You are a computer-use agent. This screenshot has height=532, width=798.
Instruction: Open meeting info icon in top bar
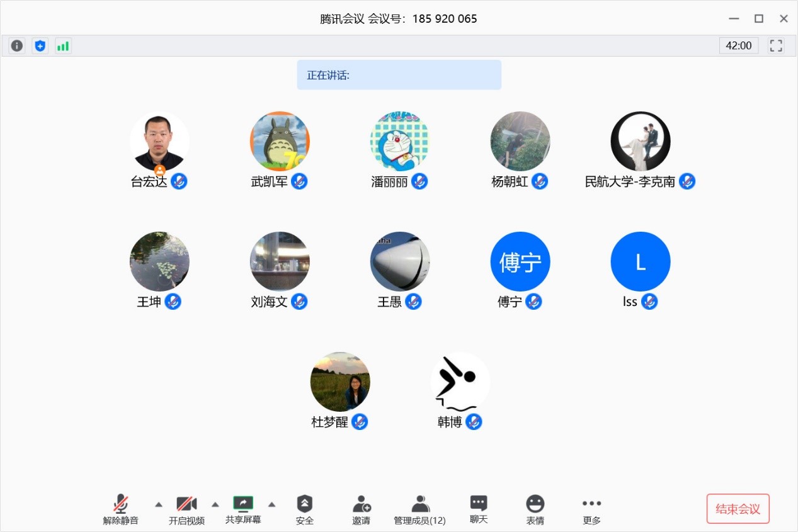(17, 45)
